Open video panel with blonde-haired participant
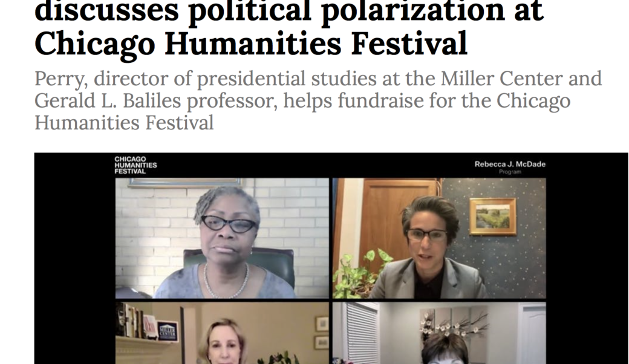Image resolution: width=629 pixels, height=364 pixels. coord(222,333)
